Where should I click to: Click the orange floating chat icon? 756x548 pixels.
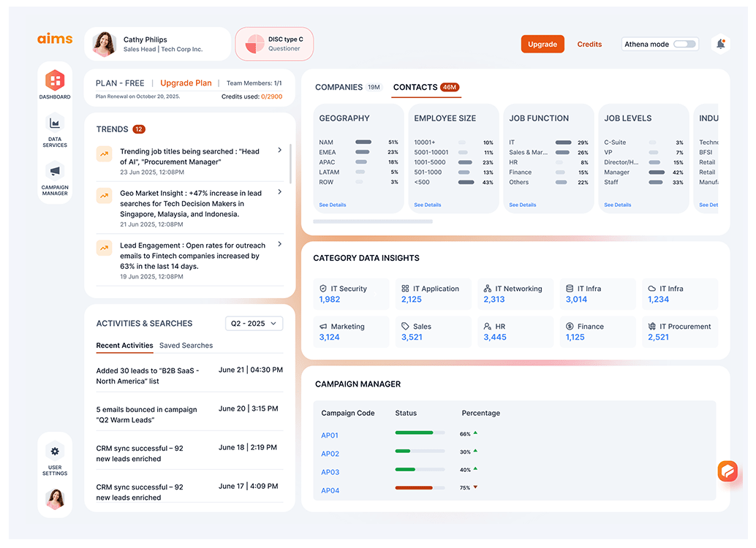click(x=727, y=471)
